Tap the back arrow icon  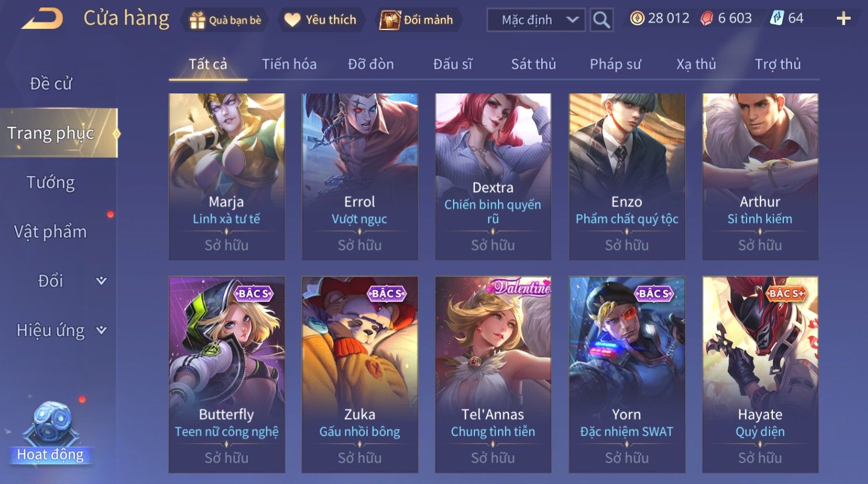tap(42, 19)
